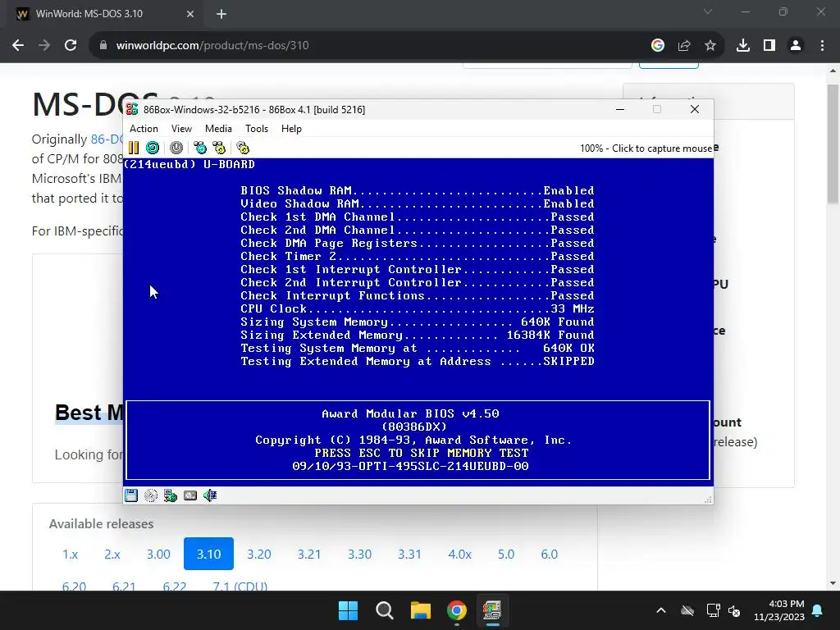Select MS-DOS release 3.00

pos(158,554)
